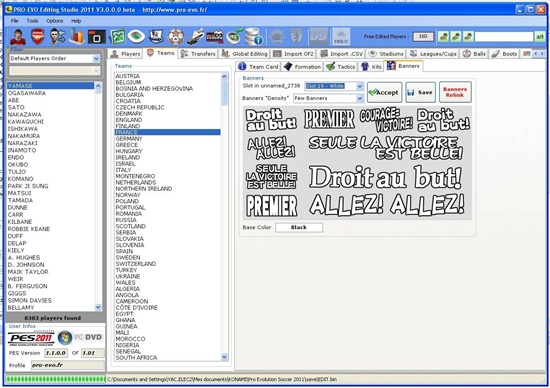Click the player search input field

504,36
